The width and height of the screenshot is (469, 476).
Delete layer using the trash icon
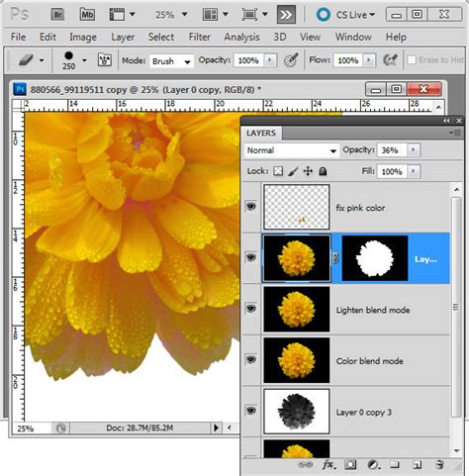439,465
